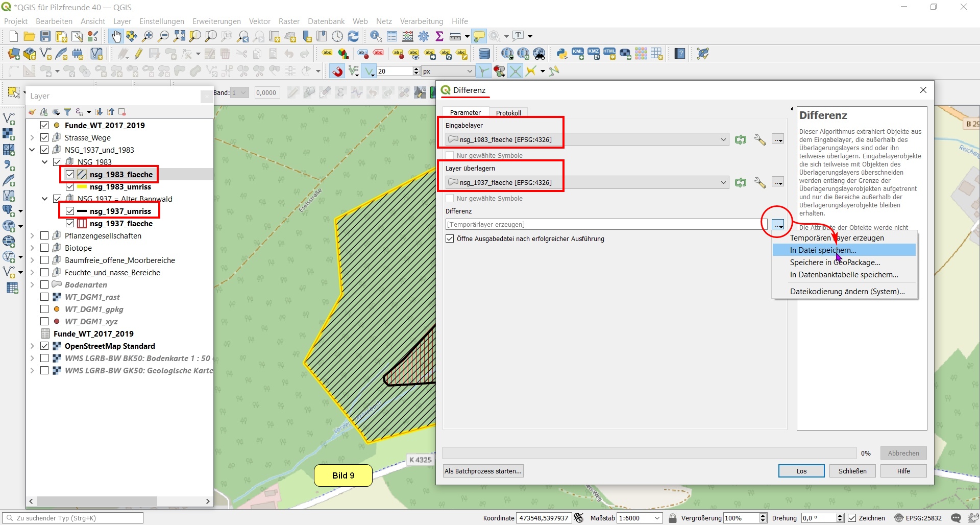
Task: Uncheck 'Öffne Ausgabedatei nach erfolgreicher Ausführung'
Action: 450,238
